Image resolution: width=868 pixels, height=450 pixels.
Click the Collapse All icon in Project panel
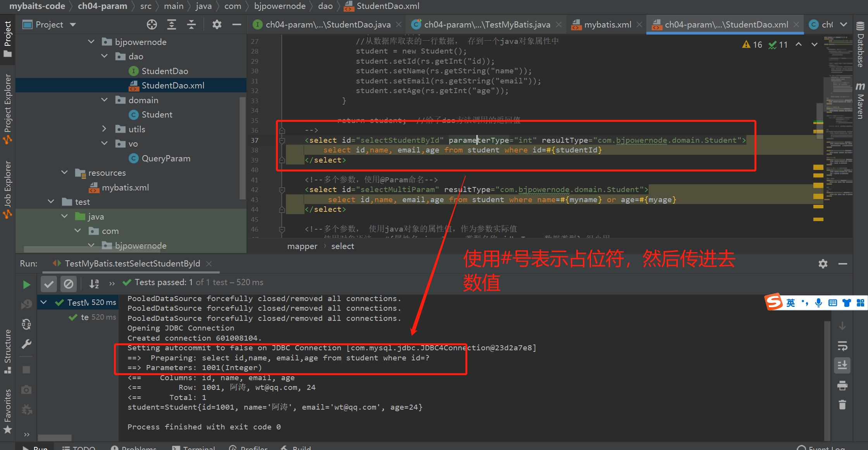pos(191,25)
